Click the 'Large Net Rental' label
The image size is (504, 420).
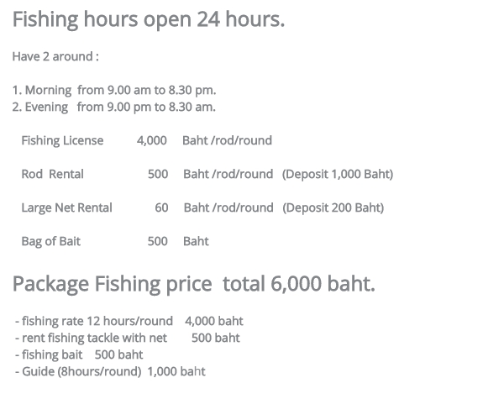(x=66, y=208)
